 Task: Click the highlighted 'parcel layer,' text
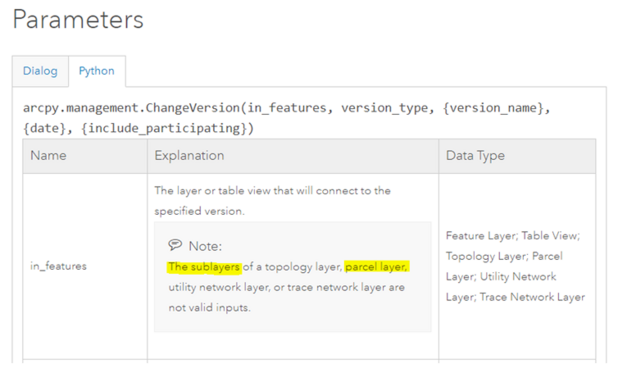point(376,267)
